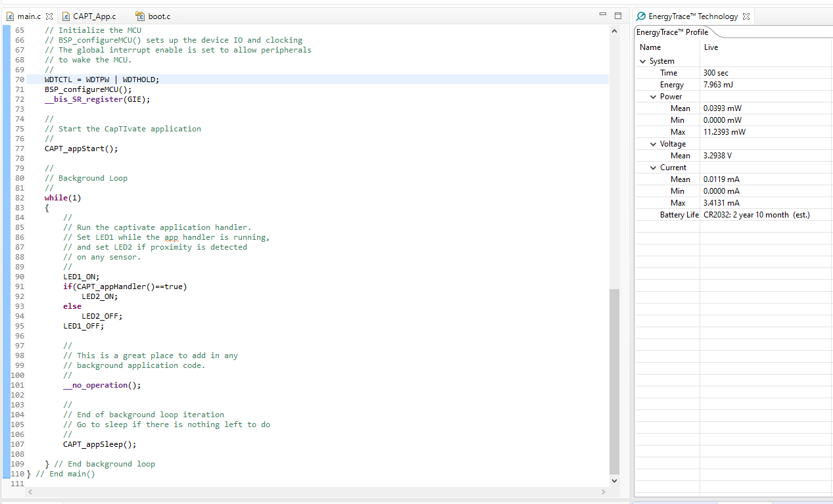Click the horizontal scrollbar left arrow
This screenshot has height=504, width=833.
[x=29, y=492]
